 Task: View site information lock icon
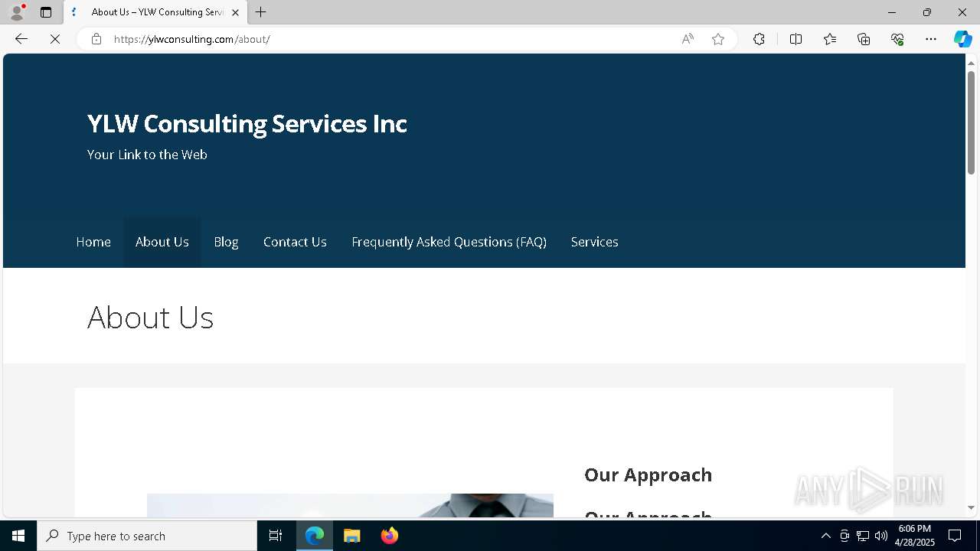(96, 39)
